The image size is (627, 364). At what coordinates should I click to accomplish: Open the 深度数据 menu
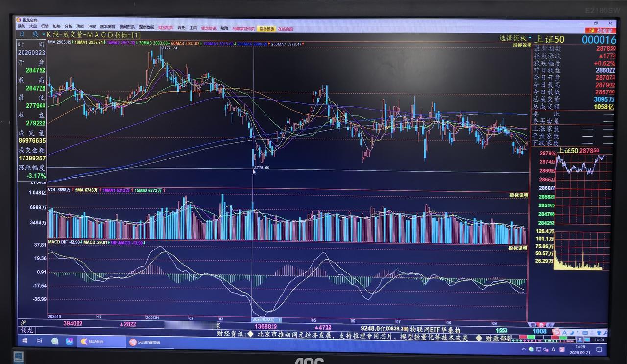[x=146, y=27]
